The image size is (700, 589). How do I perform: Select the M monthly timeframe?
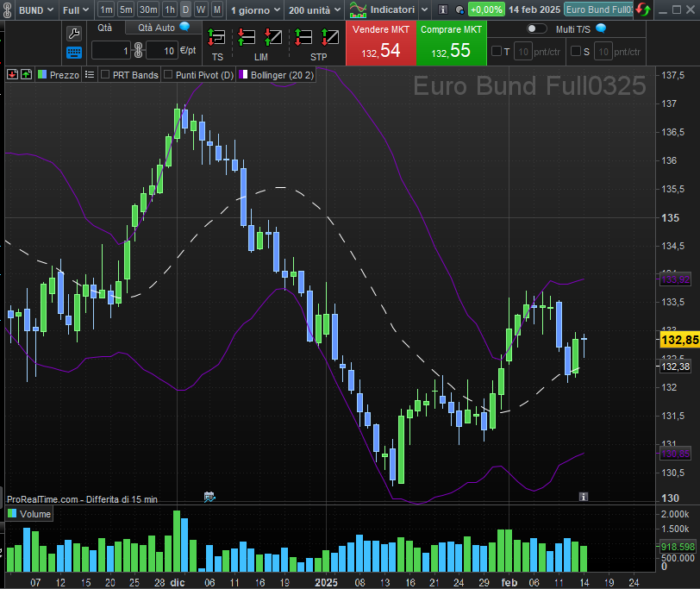217,9
